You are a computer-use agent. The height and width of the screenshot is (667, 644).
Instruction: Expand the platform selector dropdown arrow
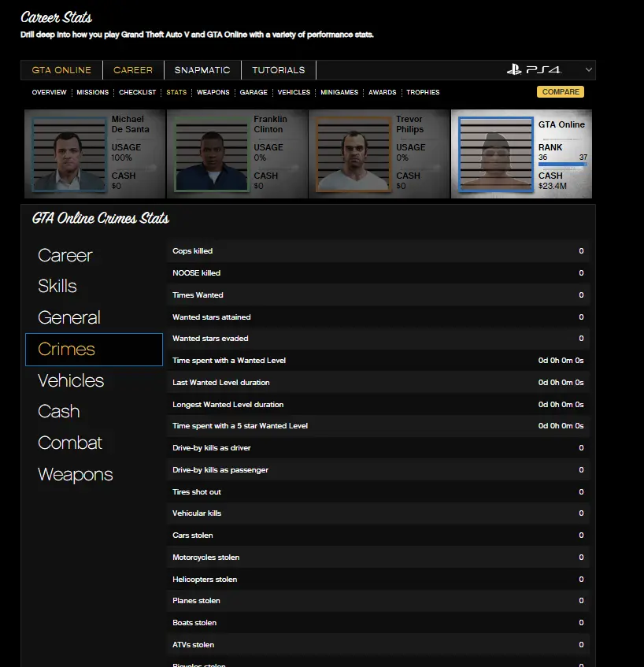[x=588, y=70]
